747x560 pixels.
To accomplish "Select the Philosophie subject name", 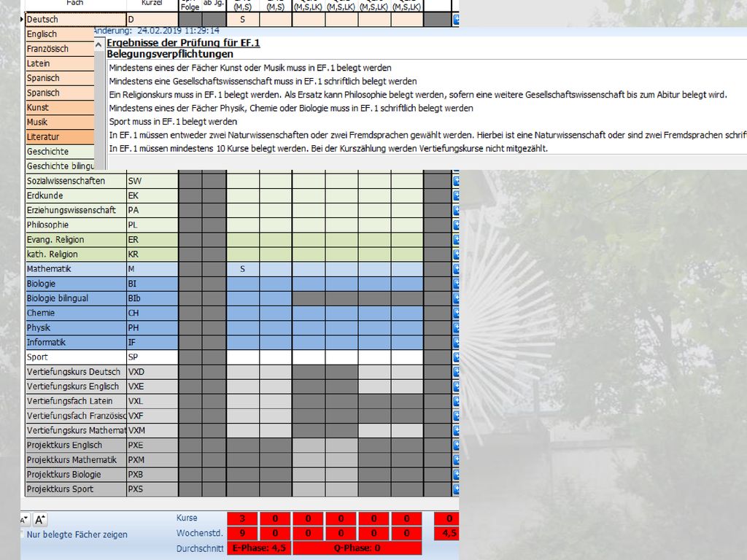I will 76,225.
